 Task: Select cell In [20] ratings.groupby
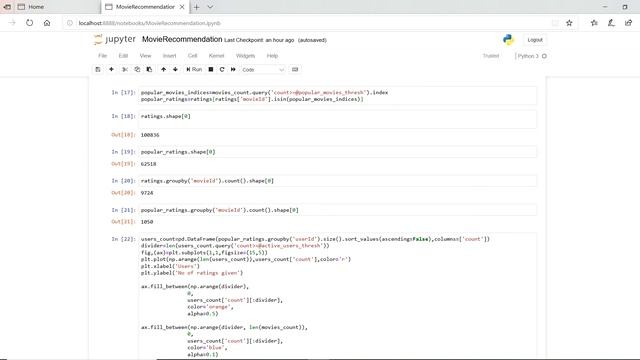338,181
